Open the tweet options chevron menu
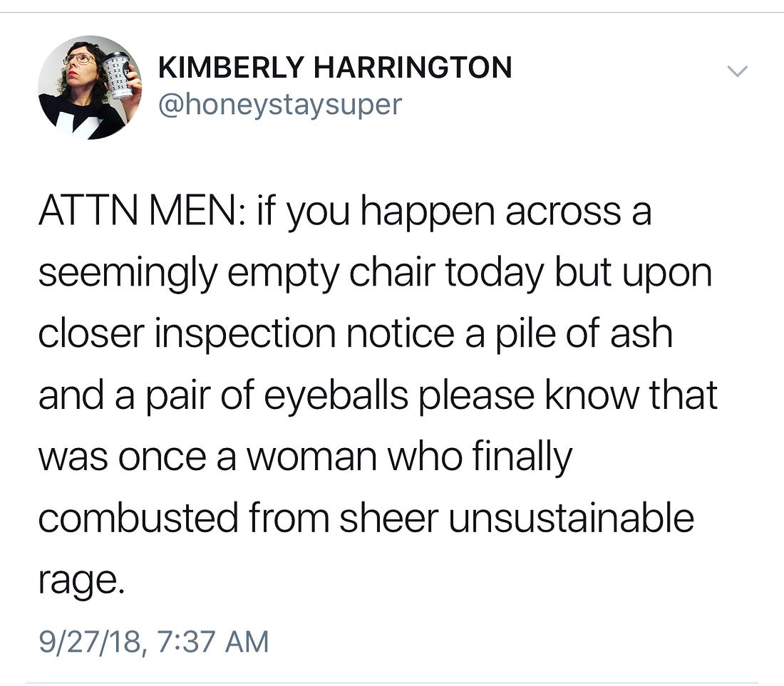This screenshot has width=784, height=686. (x=737, y=71)
